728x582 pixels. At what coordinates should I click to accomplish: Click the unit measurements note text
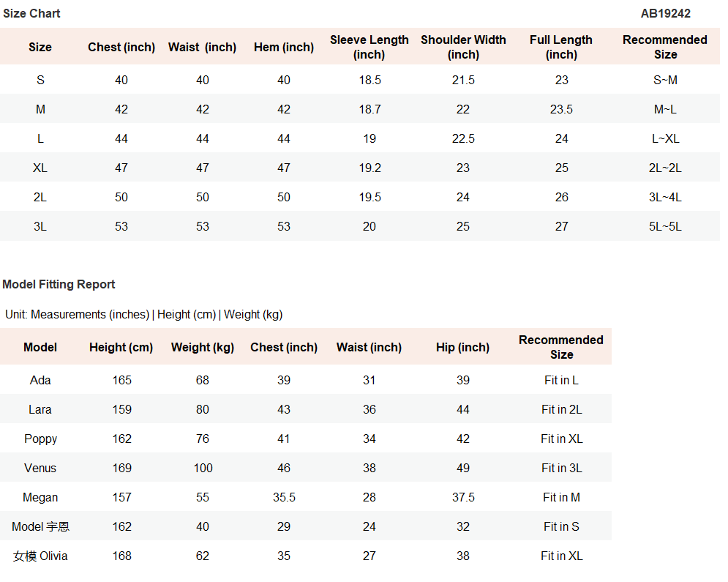[144, 315]
